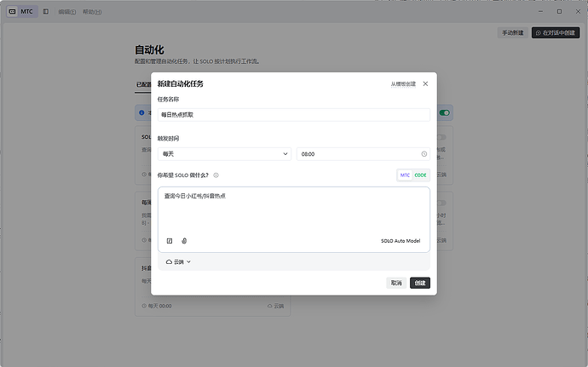Click the cloud icon beside 云端 in dialog
This screenshot has width=588, height=367.
click(x=169, y=262)
